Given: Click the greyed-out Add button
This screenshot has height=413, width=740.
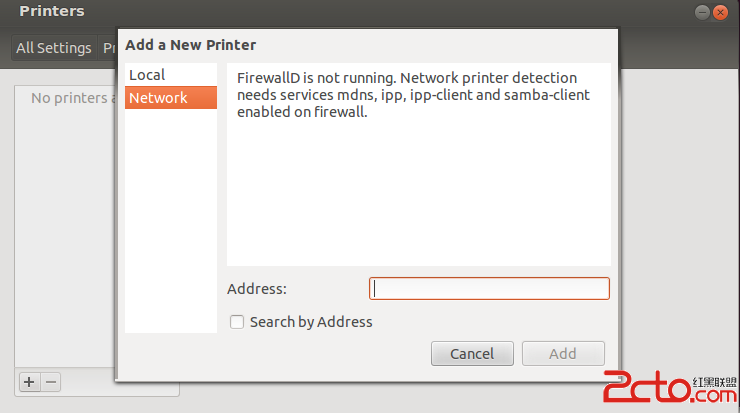Looking at the screenshot, I should point(563,354).
